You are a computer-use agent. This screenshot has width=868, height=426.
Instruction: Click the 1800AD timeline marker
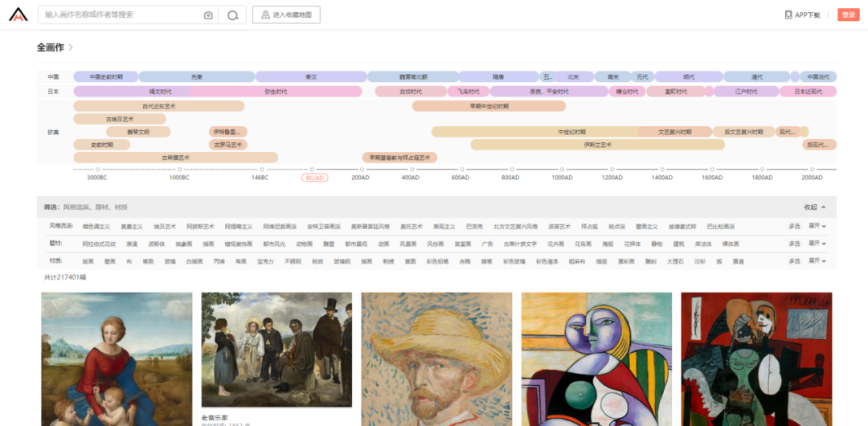(x=762, y=178)
